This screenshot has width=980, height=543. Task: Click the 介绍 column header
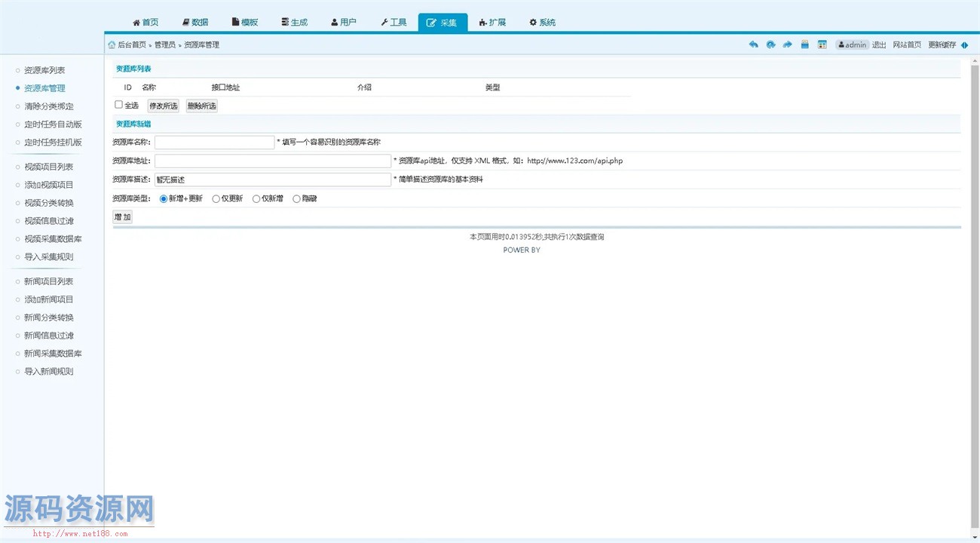(364, 87)
